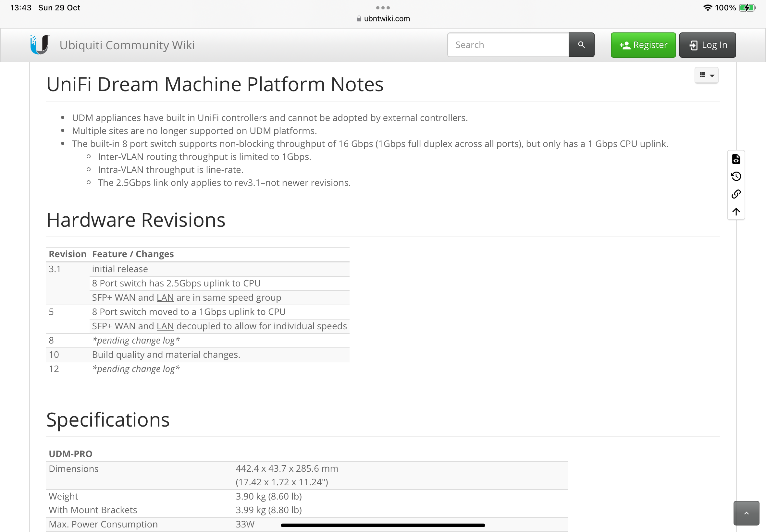This screenshot has width=766, height=532.
Task: Tap the iPad home indicator bar
Action: pyautogui.click(x=382, y=525)
